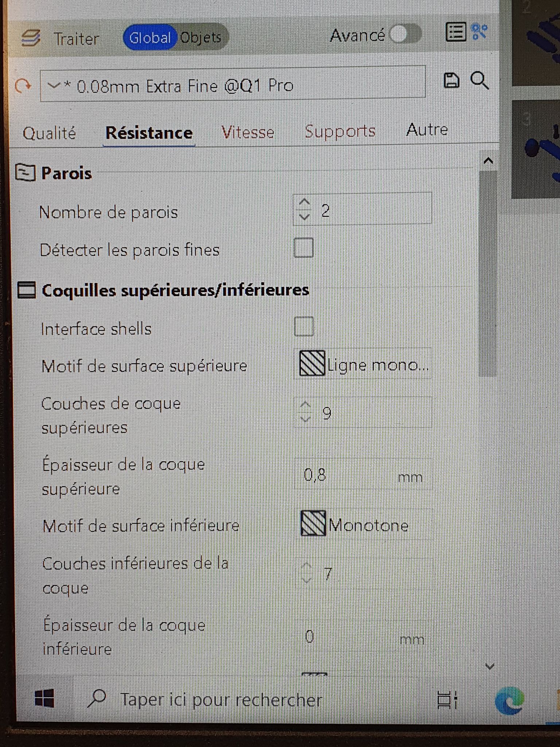560x747 pixels.
Task: Check the Interface shells checkbox
Action: click(x=304, y=326)
